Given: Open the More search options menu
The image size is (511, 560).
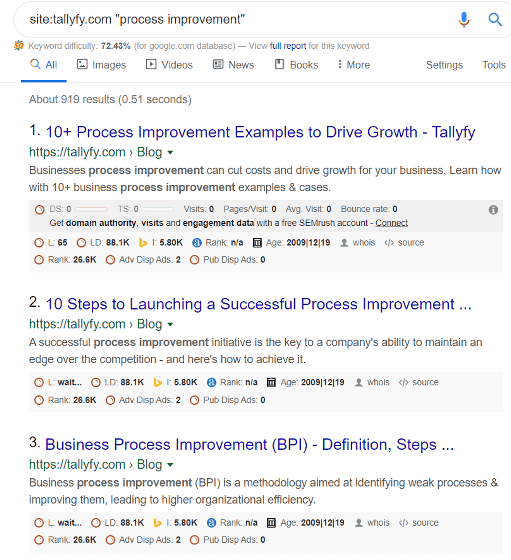Looking at the screenshot, I should point(354,65).
